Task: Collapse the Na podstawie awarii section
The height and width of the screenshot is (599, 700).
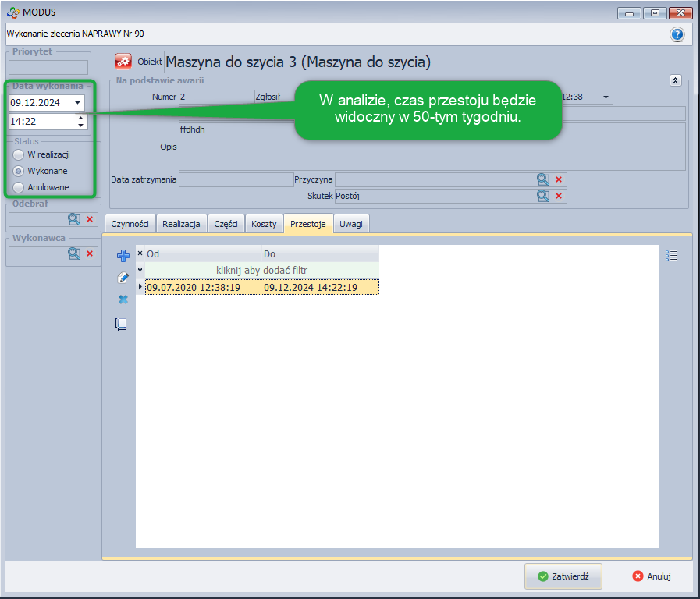Action: 676,80
